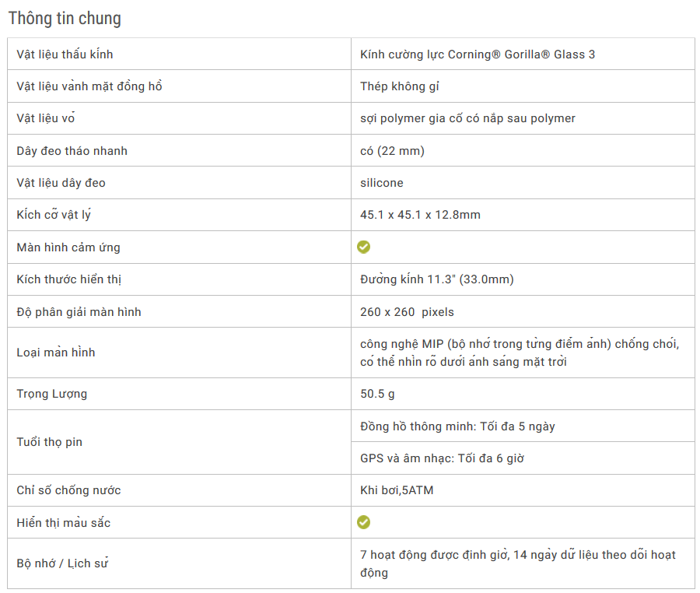Click the Thông tin chung heading
700x593 pixels.
65,19
